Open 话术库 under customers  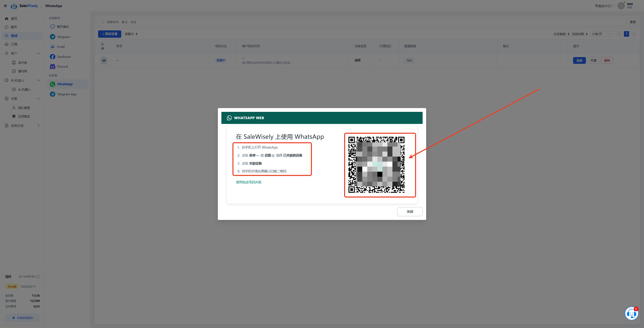pyautogui.click(x=22, y=63)
